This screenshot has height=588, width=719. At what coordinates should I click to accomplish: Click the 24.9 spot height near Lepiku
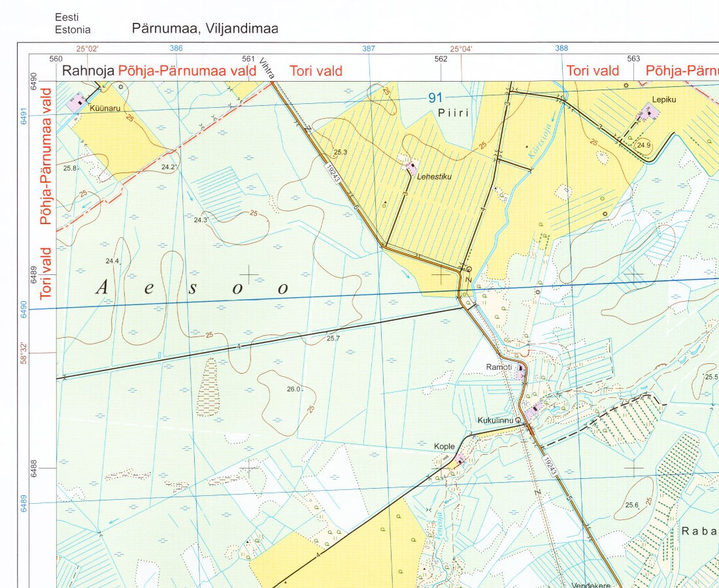pos(644,145)
